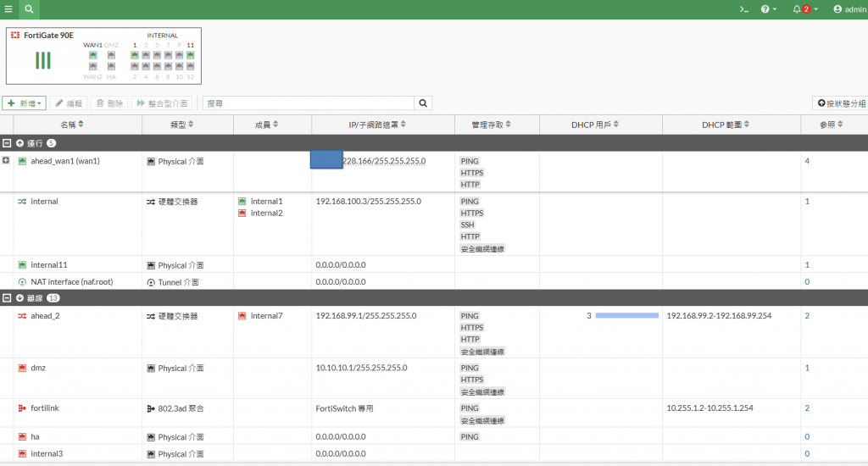The width and height of the screenshot is (868, 466).
Task: Click 10.255.1.2-10.255.1.254 DHCP range
Action: (709, 408)
